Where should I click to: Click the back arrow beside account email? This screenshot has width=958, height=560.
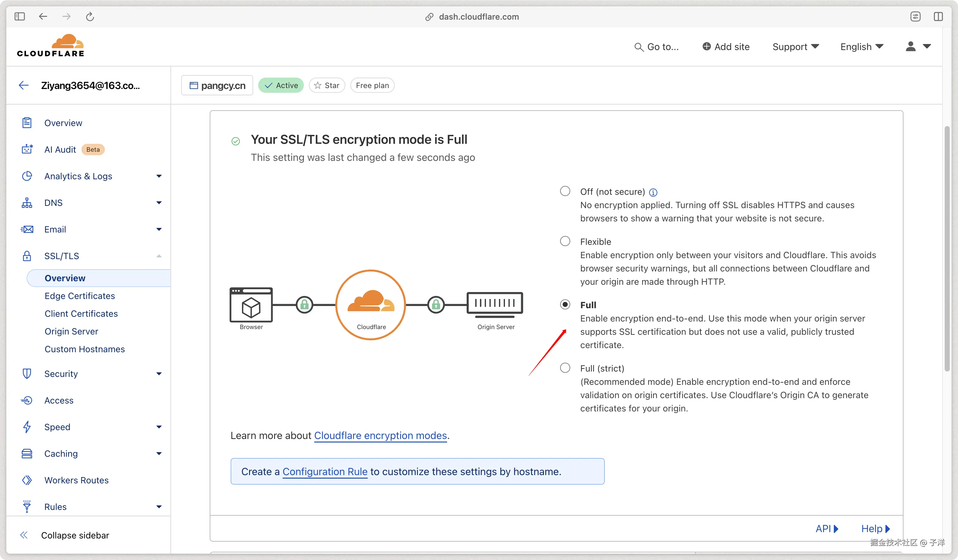click(x=24, y=85)
